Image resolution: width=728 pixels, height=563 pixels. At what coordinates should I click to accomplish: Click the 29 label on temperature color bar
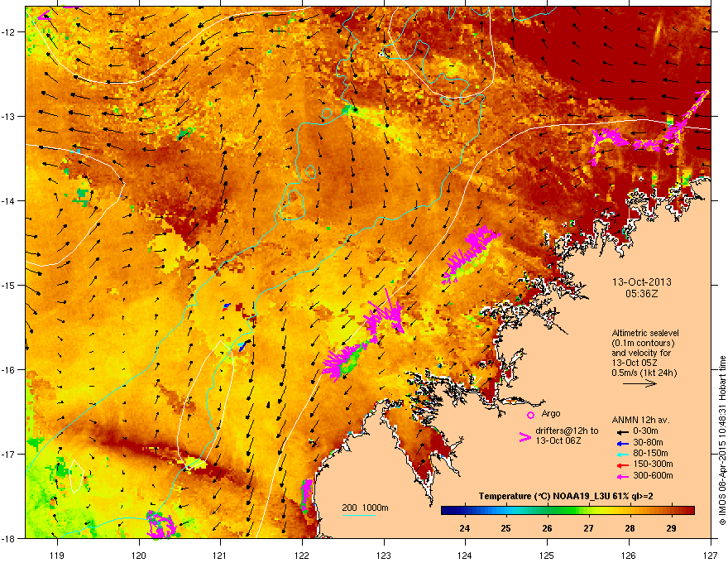672,528
